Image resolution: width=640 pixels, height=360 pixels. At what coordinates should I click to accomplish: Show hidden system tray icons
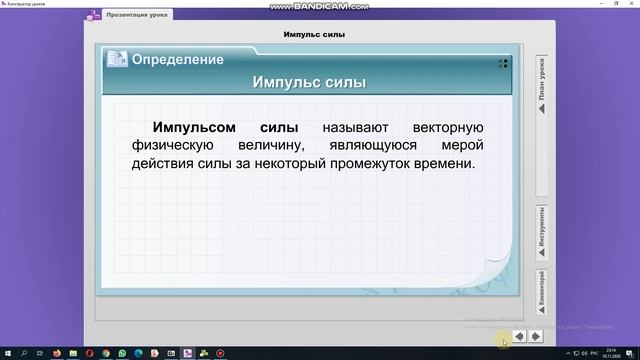click(x=568, y=353)
